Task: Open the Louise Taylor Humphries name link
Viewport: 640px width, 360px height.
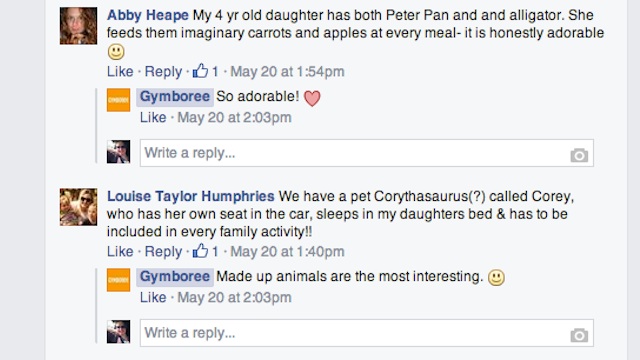Action: 191,196
